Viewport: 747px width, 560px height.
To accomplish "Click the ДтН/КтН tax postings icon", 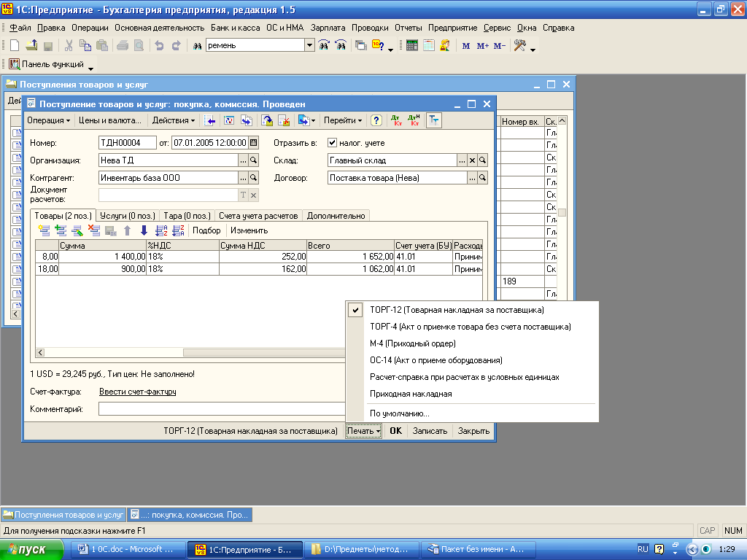I will (x=414, y=120).
